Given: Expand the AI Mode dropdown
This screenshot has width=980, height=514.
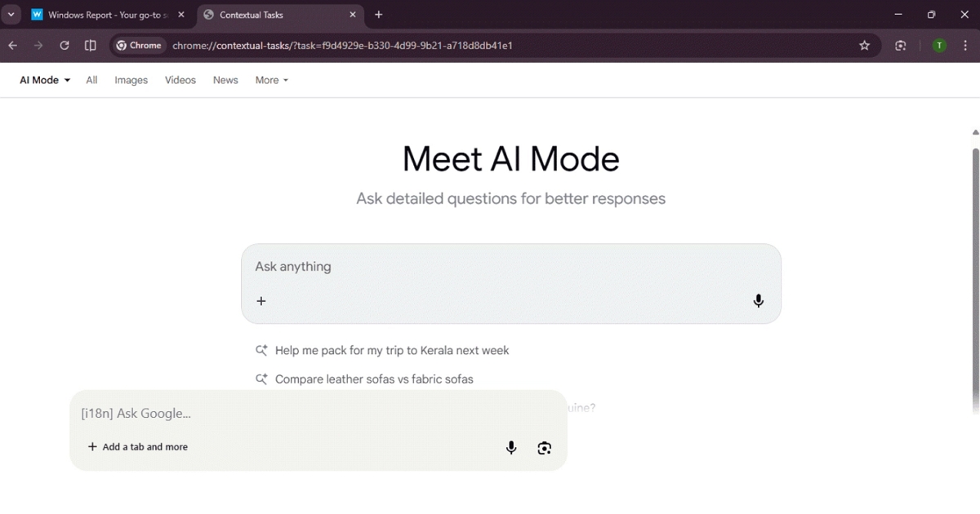Looking at the screenshot, I should [x=45, y=80].
